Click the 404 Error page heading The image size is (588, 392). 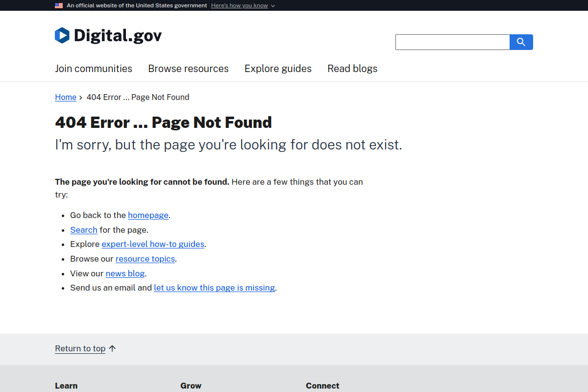[163, 122]
